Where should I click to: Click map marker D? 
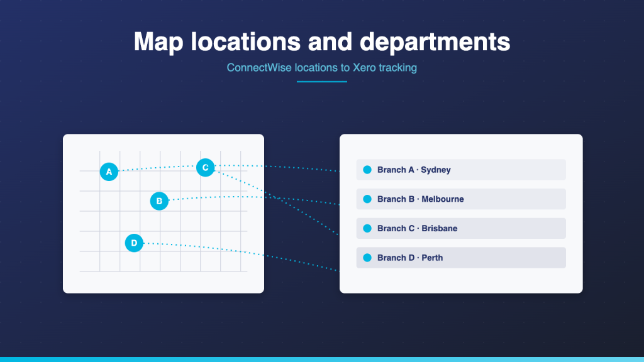point(134,243)
